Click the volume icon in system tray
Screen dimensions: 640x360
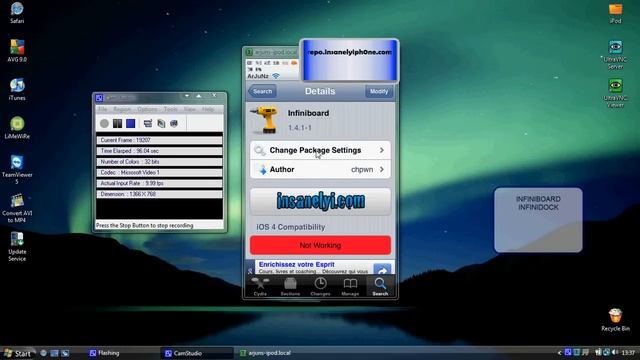pyautogui.click(x=616, y=352)
